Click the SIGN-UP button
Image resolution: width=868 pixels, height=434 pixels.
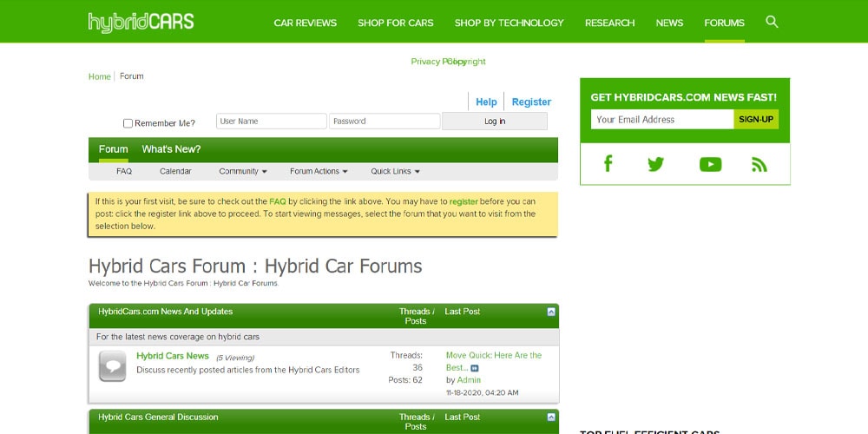click(755, 119)
